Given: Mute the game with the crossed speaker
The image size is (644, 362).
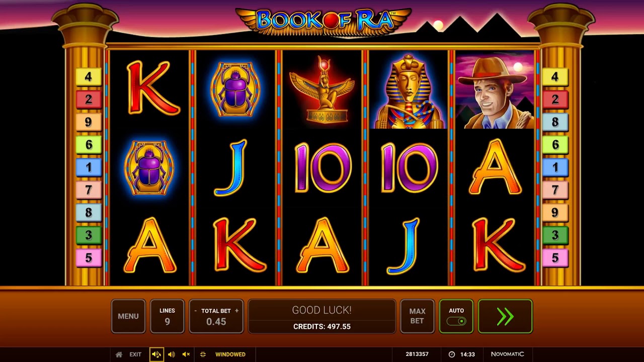Looking at the screenshot, I should click(186, 354).
